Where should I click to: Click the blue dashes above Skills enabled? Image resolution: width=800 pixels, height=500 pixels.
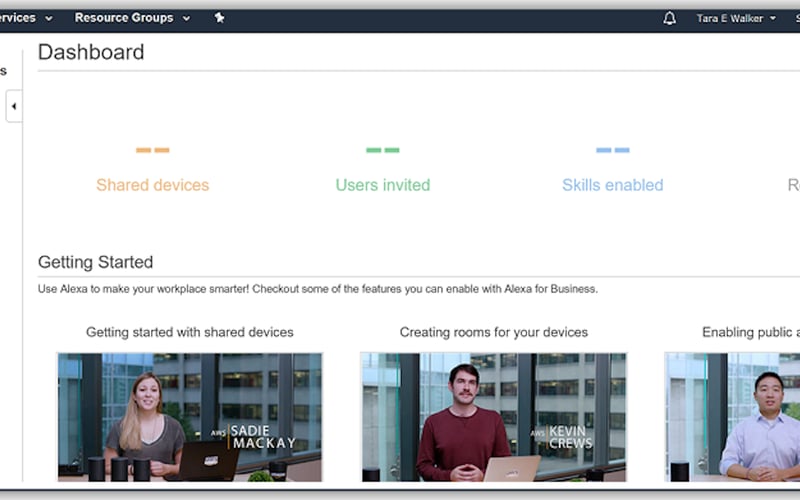(x=613, y=150)
